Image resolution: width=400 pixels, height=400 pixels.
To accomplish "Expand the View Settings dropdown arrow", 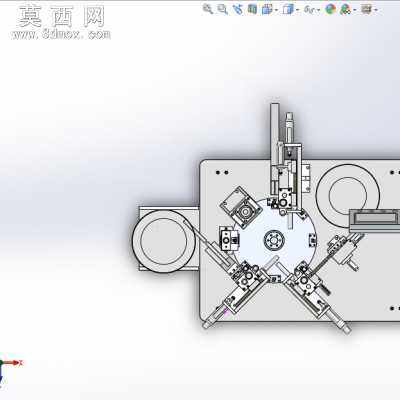I will click(x=376, y=10).
